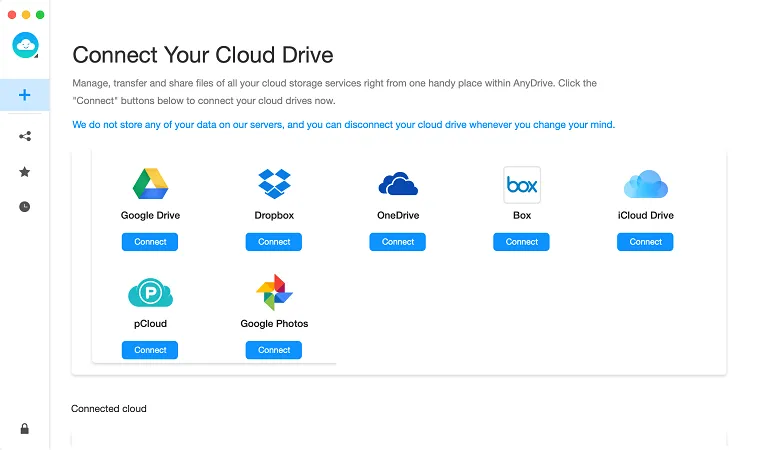Click the 'Google Photos' label text
Image resolution: width=760 pixels, height=450 pixels.
(x=274, y=323)
